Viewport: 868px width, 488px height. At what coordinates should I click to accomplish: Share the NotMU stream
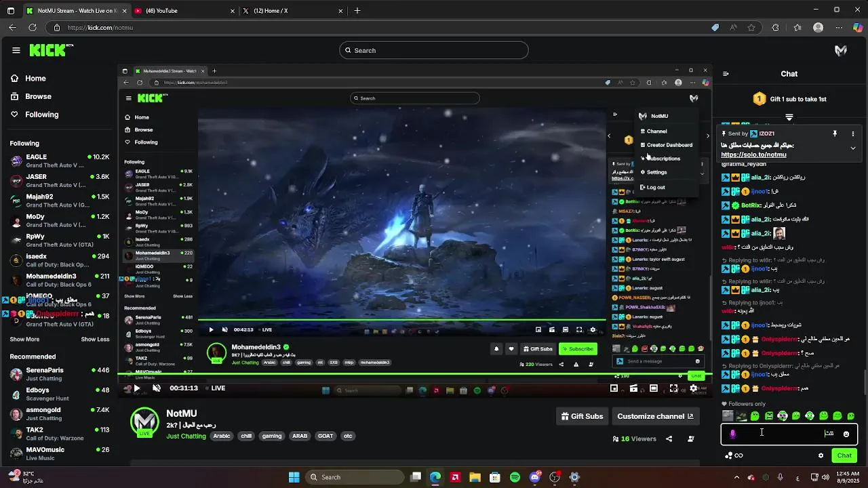coord(669,439)
